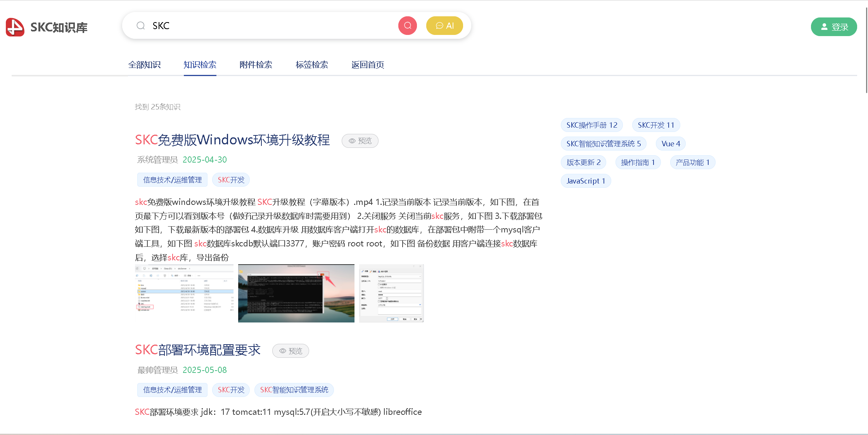This screenshot has height=435, width=868.
Task: Select the JavaScript 1 tag
Action: (x=585, y=181)
